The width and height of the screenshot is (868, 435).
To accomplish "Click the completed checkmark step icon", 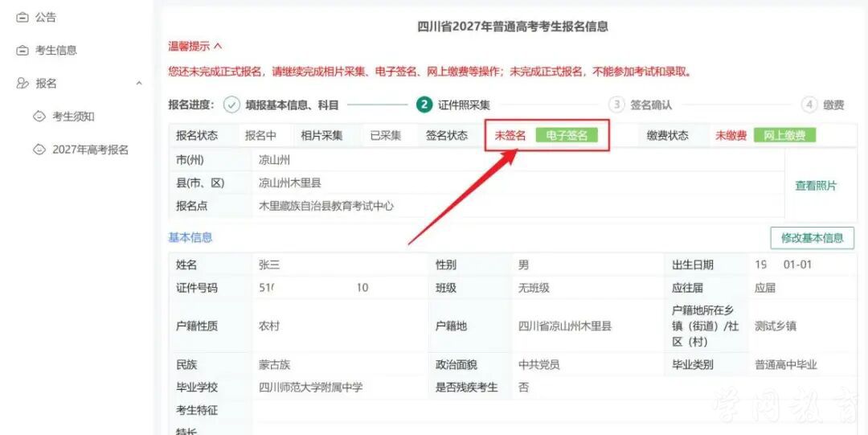I will 231,105.
